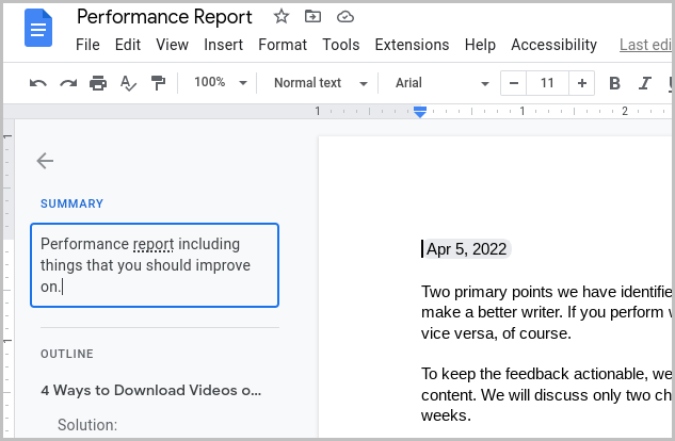Screen dimensions: 675x441
Task: Toggle italic formatting
Action: click(x=644, y=83)
